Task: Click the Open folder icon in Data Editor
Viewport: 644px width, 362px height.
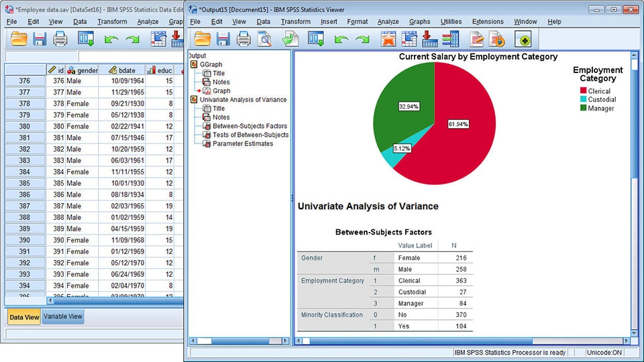Action: click(19, 40)
